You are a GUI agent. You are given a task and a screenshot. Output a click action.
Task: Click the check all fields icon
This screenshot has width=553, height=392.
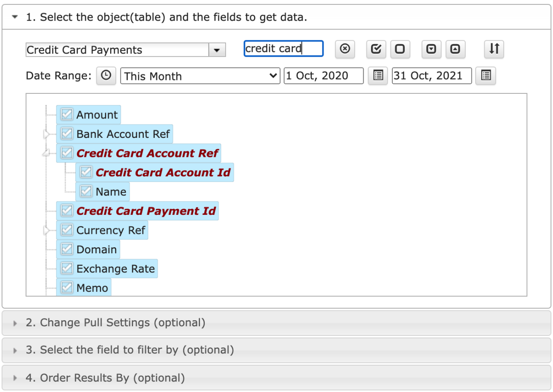(376, 49)
